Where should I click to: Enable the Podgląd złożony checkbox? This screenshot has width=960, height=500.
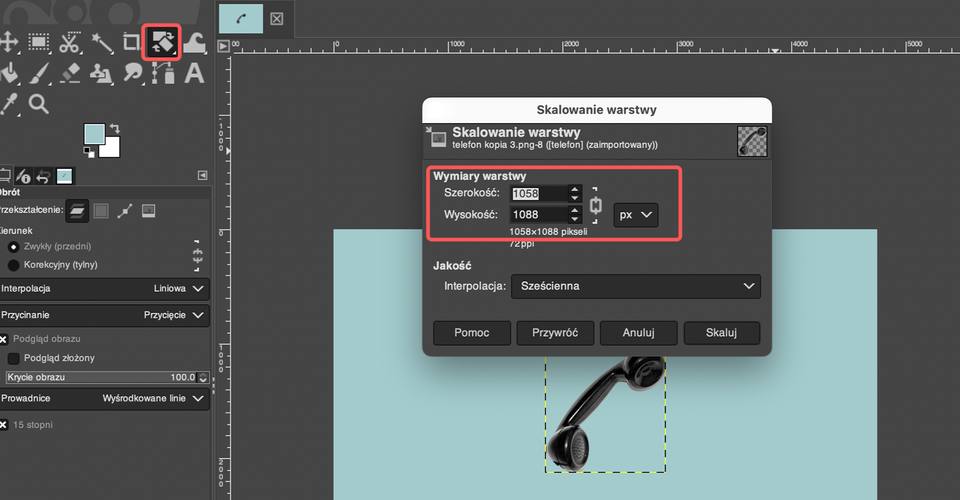tap(14, 358)
